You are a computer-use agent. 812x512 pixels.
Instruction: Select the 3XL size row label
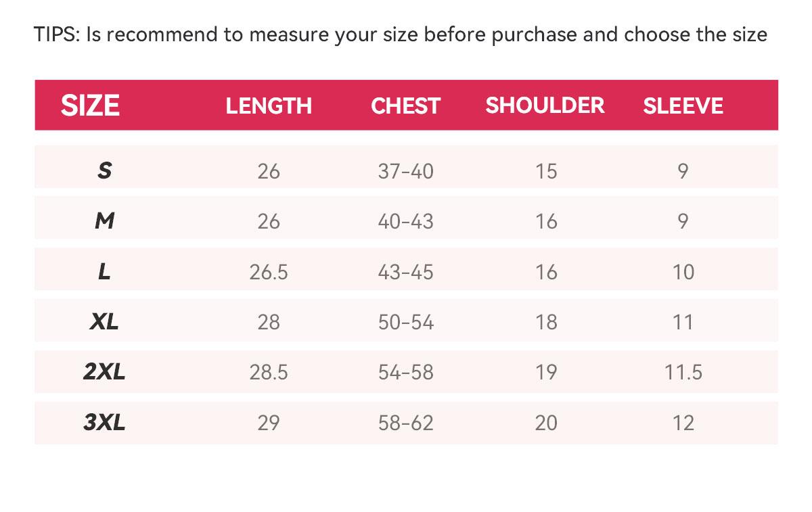(104, 423)
